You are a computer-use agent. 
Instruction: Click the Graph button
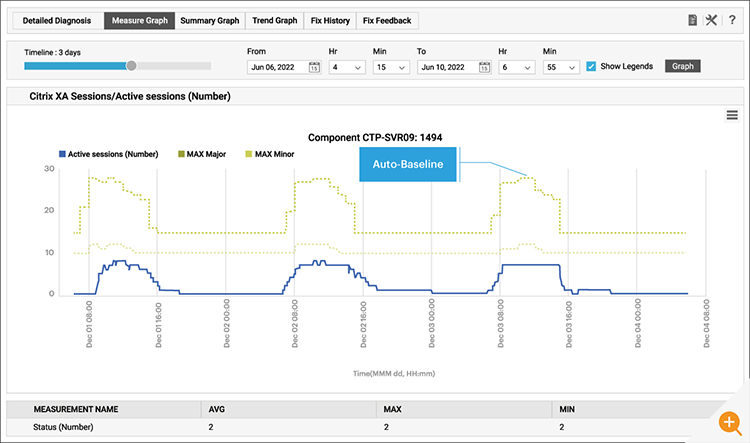[x=683, y=66]
